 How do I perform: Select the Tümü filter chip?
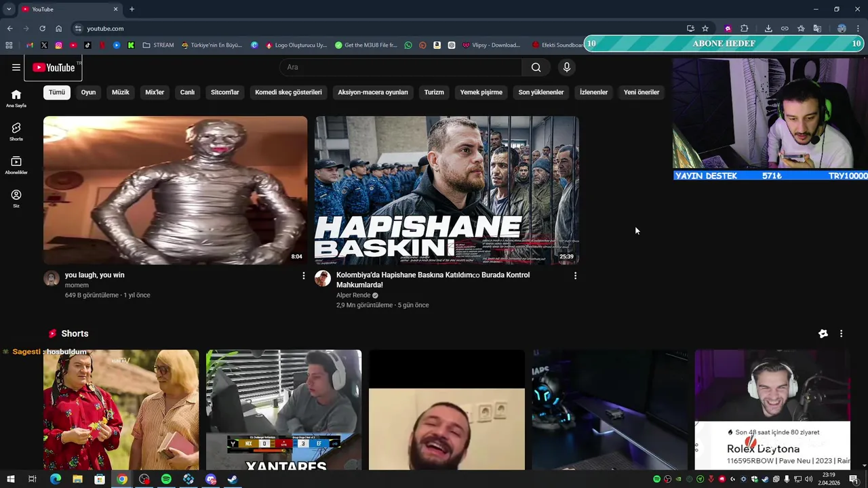(57, 92)
